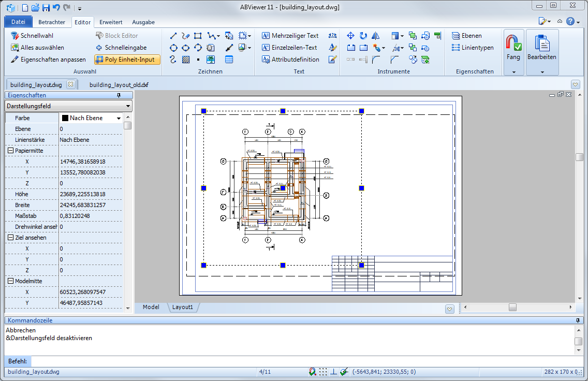
Task: Insert a table with the grid icon
Action: point(229,60)
